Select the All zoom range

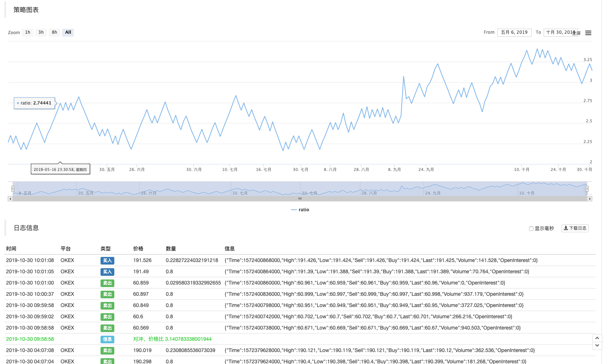click(68, 32)
